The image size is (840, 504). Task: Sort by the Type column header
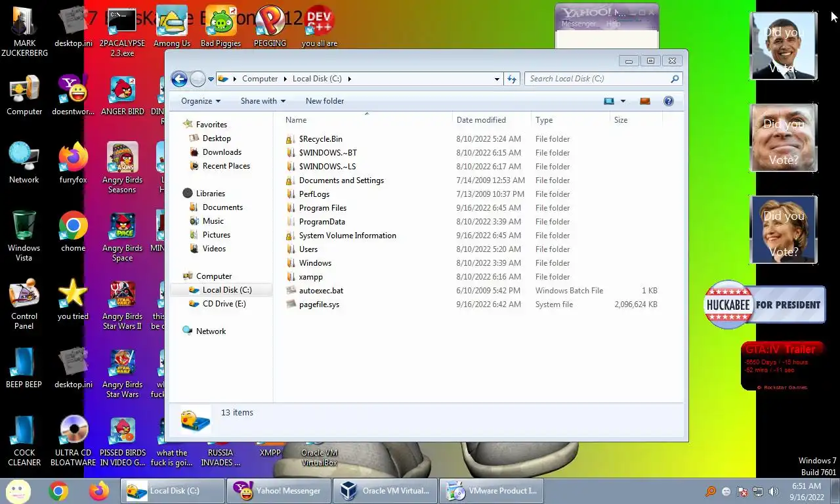click(x=570, y=120)
